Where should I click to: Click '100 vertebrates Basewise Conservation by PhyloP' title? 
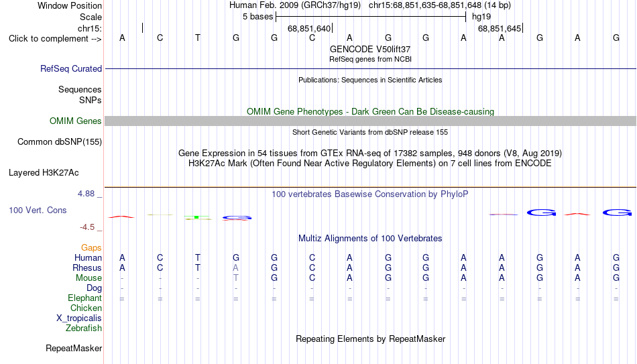(x=370, y=194)
